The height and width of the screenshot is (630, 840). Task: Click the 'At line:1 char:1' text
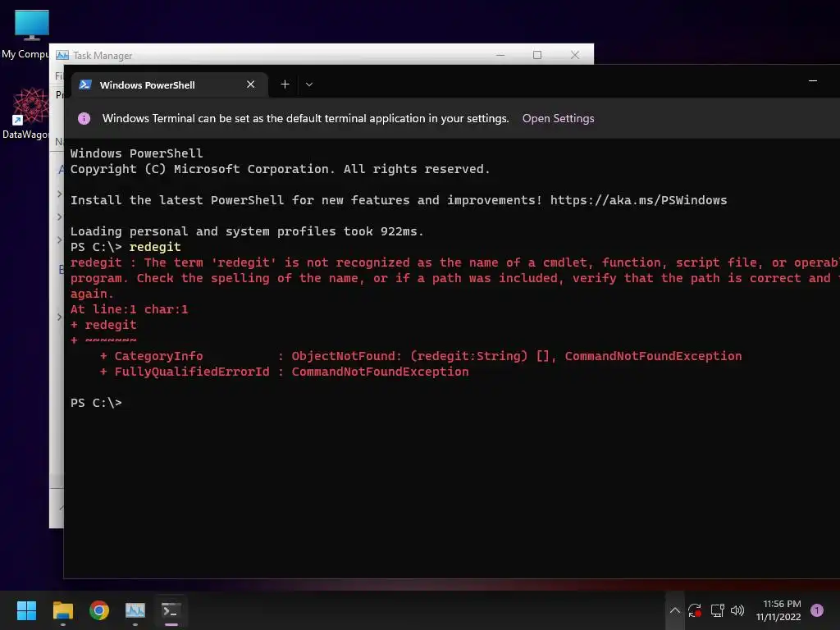(x=129, y=309)
